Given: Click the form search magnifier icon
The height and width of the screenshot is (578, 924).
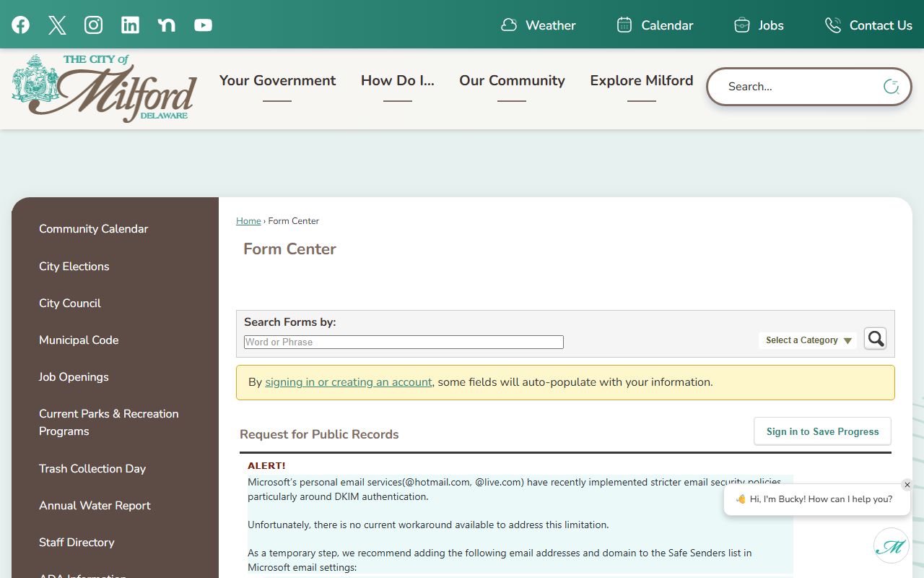Looking at the screenshot, I should pos(875,339).
